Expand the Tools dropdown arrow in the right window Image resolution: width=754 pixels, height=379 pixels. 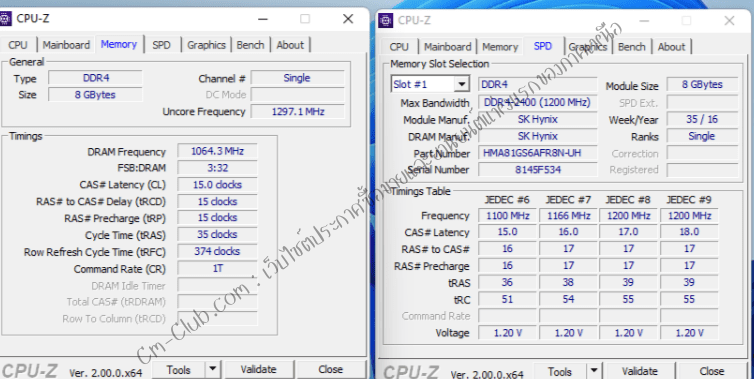click(594, 371)
